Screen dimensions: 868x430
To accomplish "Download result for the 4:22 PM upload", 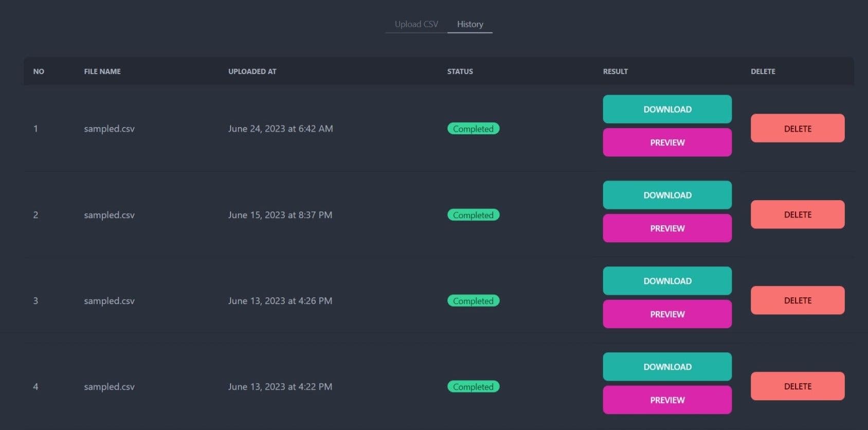I will [x=667, y=367].
